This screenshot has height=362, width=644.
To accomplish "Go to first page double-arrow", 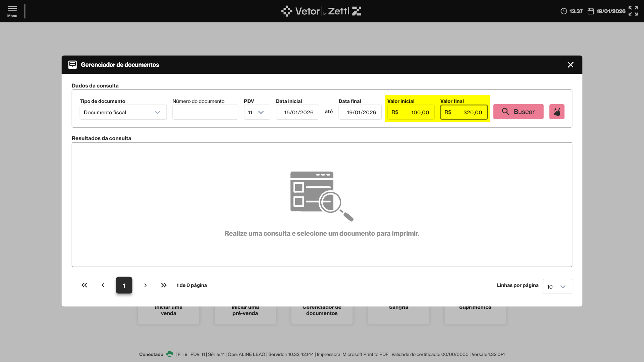I will [x=84, y=285].
